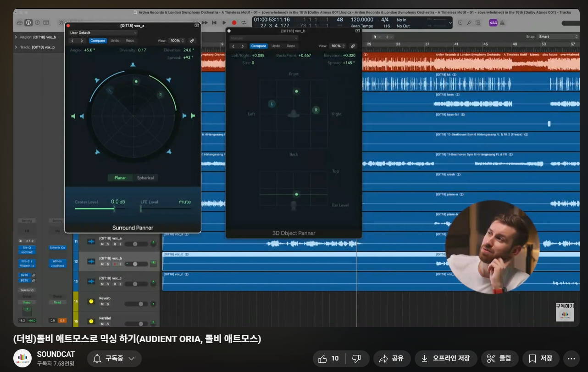Solo the Parallel track

click(x=108, y=324)
